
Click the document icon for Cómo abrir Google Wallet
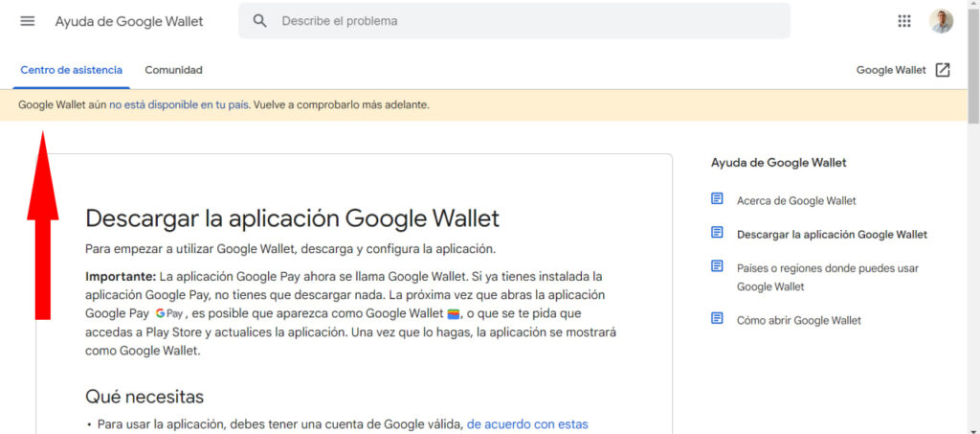click(717, 319)
